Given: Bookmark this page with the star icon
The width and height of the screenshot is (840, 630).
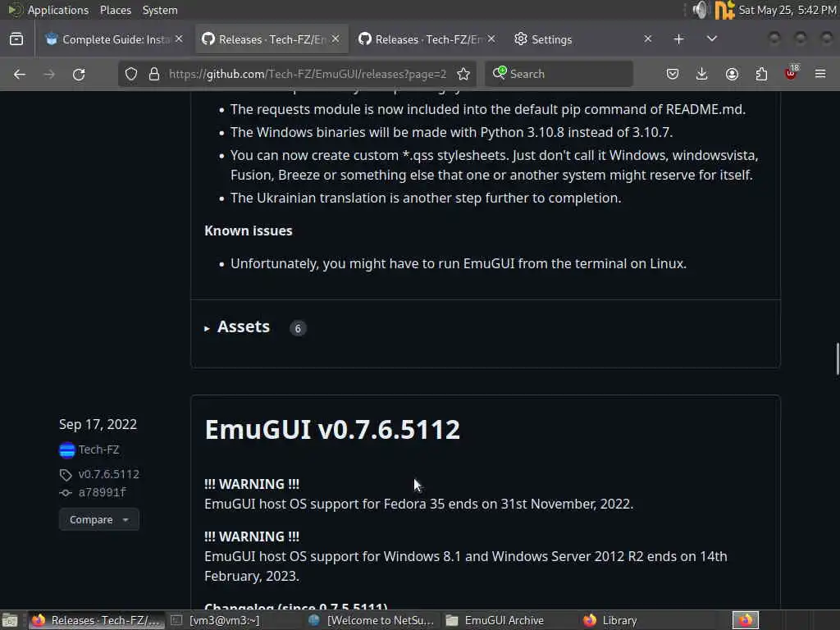Looking at the screenshot, I should [463, 74].
